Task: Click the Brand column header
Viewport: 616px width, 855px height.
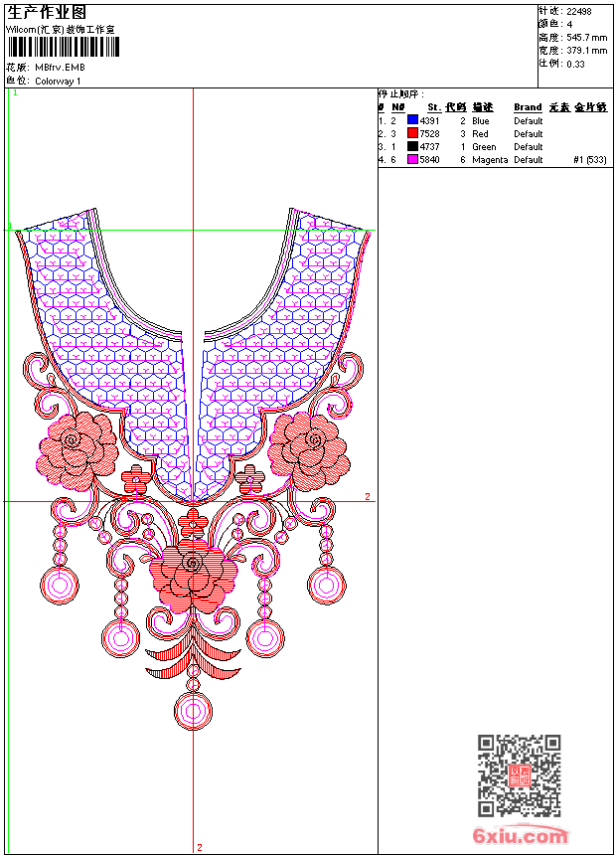Action: pos(528,107)
